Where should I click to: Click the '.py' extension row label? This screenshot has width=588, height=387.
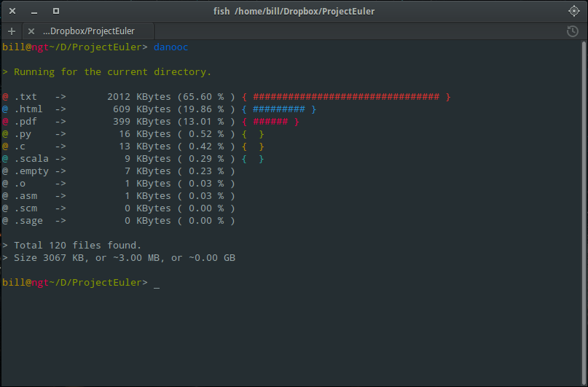(x=23, y=134)
